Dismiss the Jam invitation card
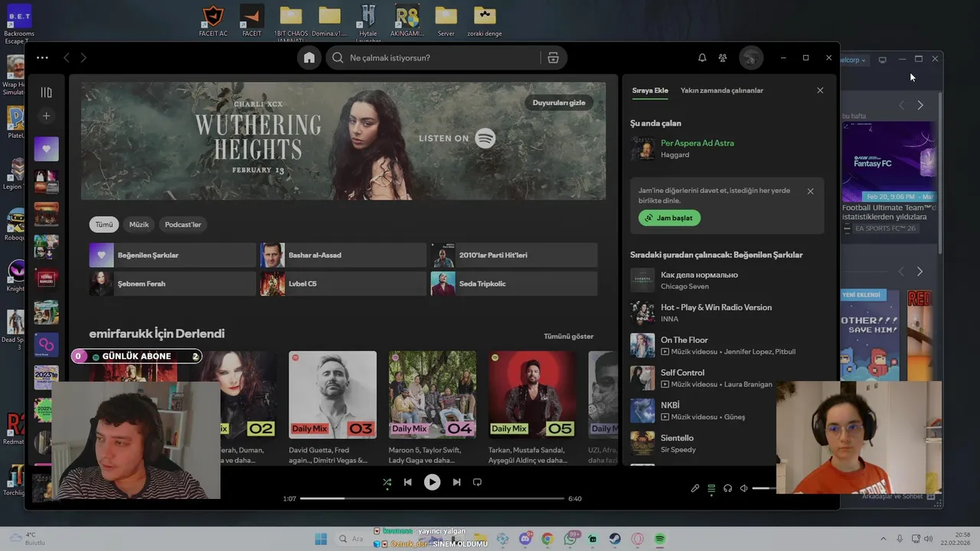Image resolution: width=980 pixels, height=551 pixels. [x=810, y=191]
